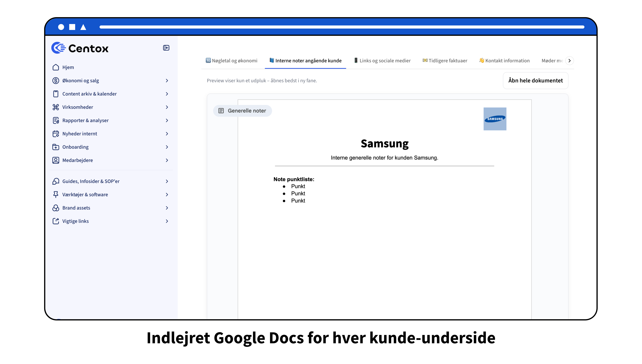Click the Værktøjer & software pin icon

[x=56, y=194]
